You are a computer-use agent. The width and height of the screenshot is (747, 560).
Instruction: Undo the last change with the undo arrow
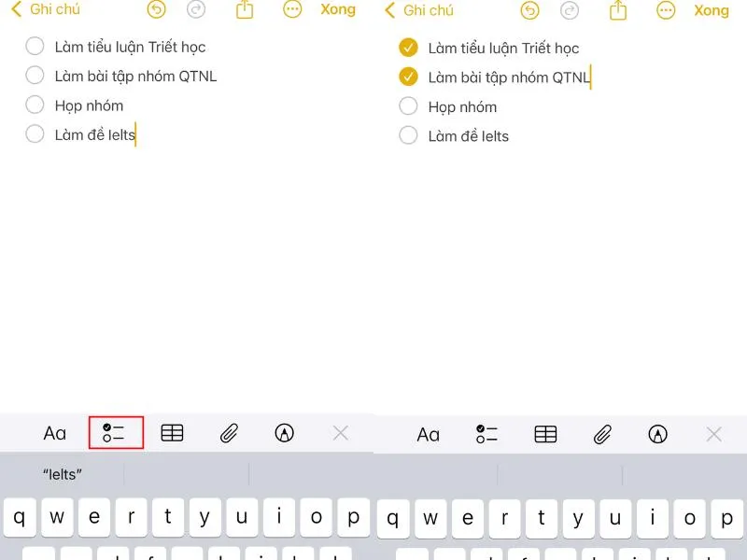click(x=155, y=10)
